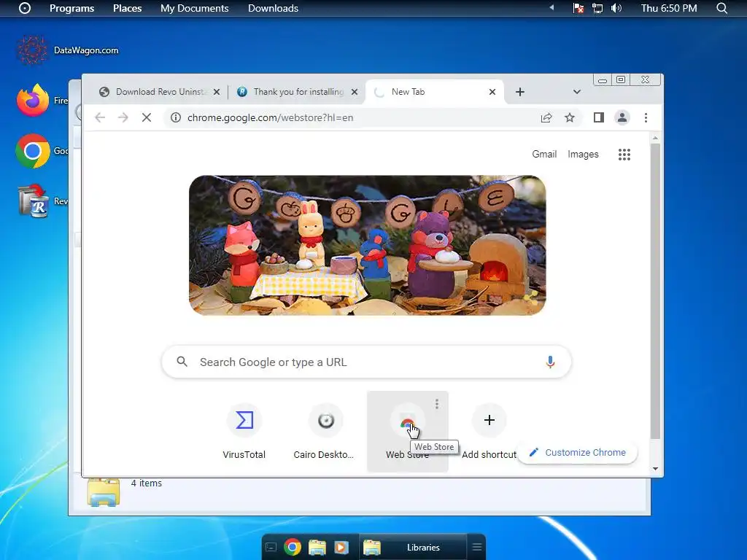Launch Google Chrome from the desktop icon
Screen dimensions: 747x560
tap(33, 151)
